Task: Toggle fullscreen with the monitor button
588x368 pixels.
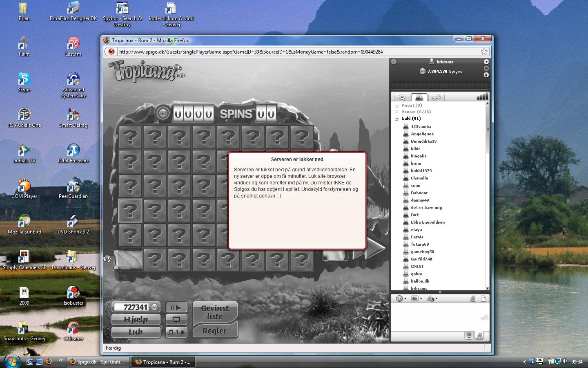Action: pyautogui.click(x=176, y=320)
